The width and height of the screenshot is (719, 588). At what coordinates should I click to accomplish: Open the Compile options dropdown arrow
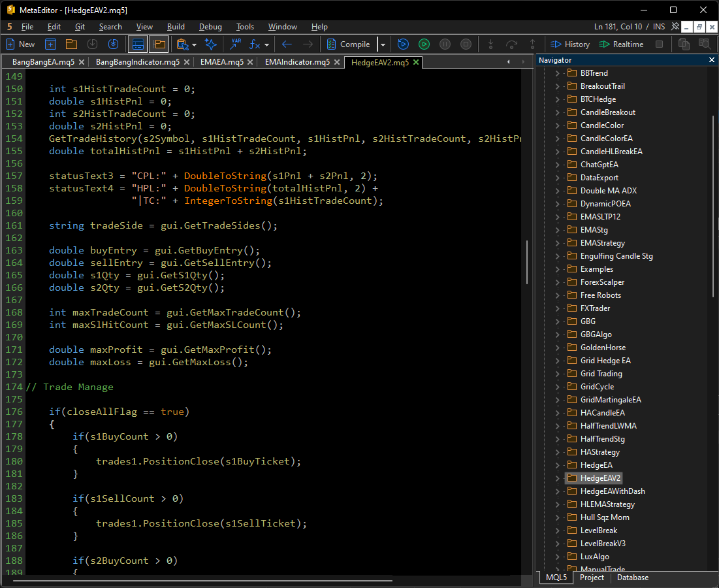(383, 45)
